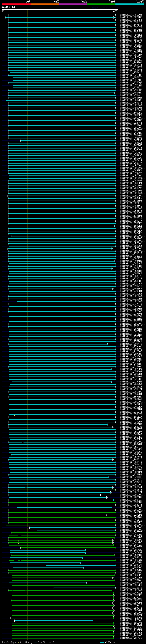Select hit label UniRef100_B9SD33
146x644 pixels.
(x=131, y=40)
